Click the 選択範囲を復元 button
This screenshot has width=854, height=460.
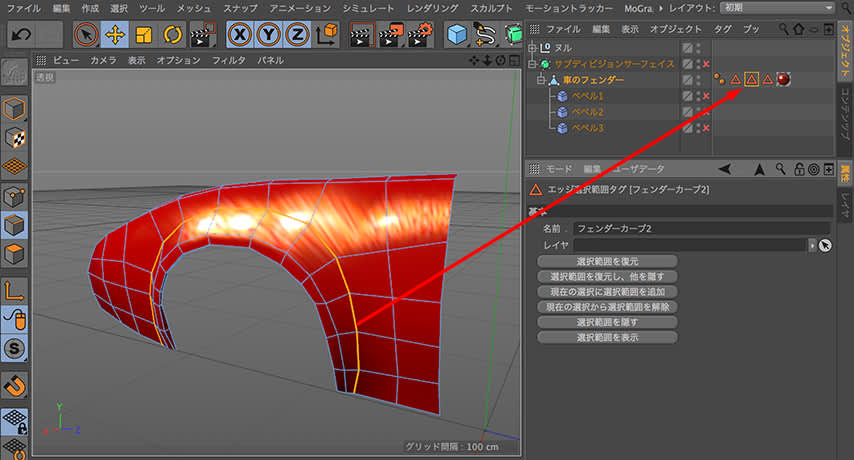coord(607,261)
